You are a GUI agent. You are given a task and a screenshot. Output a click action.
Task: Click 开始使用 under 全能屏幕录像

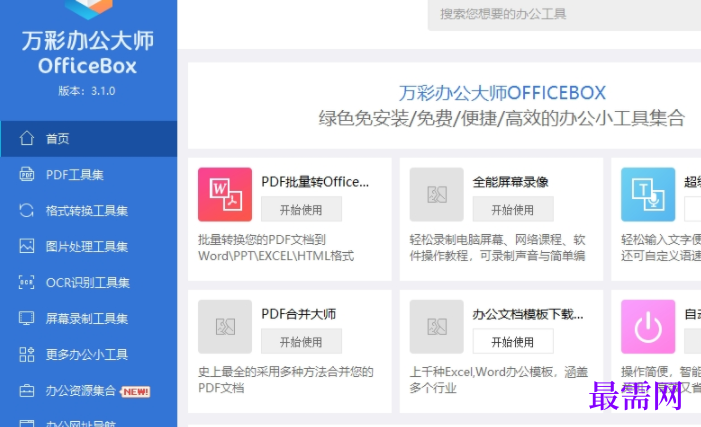513,209
